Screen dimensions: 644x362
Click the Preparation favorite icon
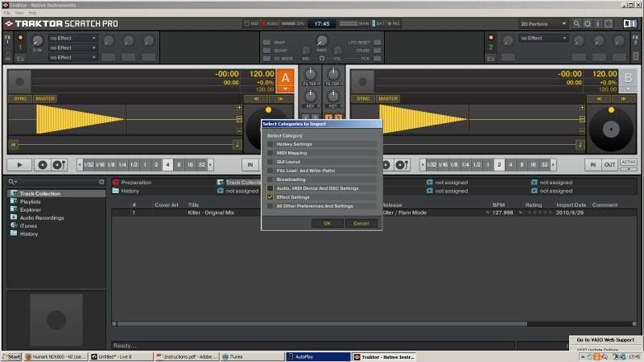pyautogui.click(x=116, y=183)
